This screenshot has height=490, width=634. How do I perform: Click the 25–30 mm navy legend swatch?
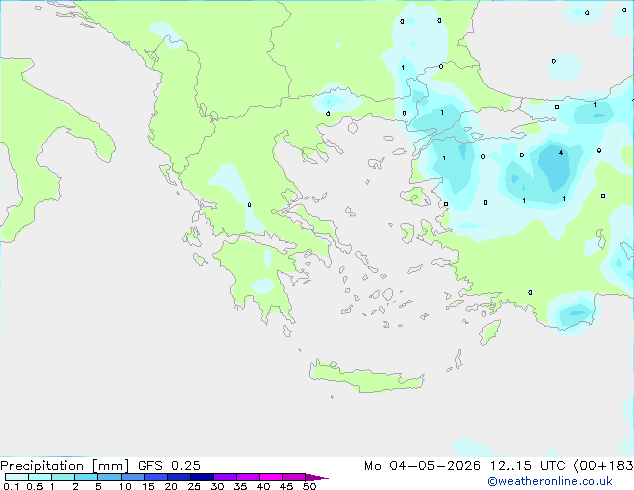(202, 477)
